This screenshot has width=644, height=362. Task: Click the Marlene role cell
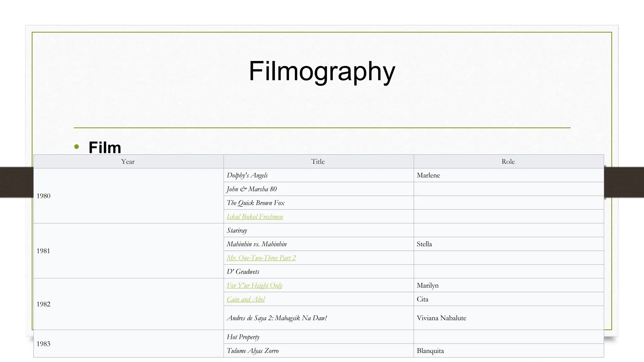[x=428, y=175]
